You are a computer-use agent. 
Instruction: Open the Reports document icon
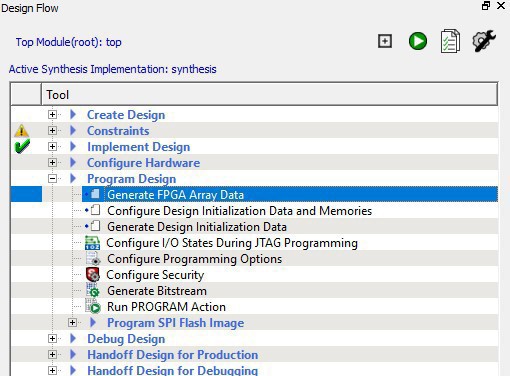(450, 41)
